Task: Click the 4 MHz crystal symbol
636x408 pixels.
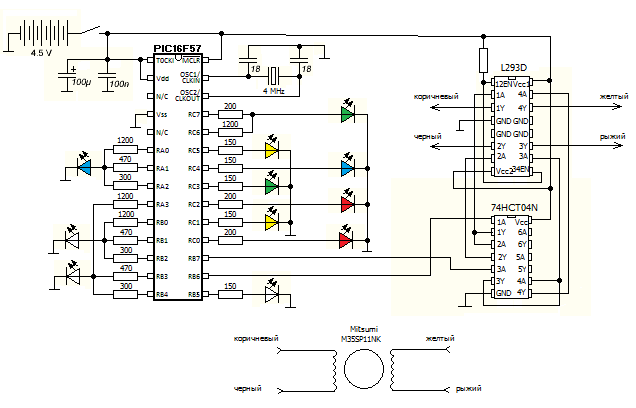Action: pyautogui.click(x=274, y=75)
